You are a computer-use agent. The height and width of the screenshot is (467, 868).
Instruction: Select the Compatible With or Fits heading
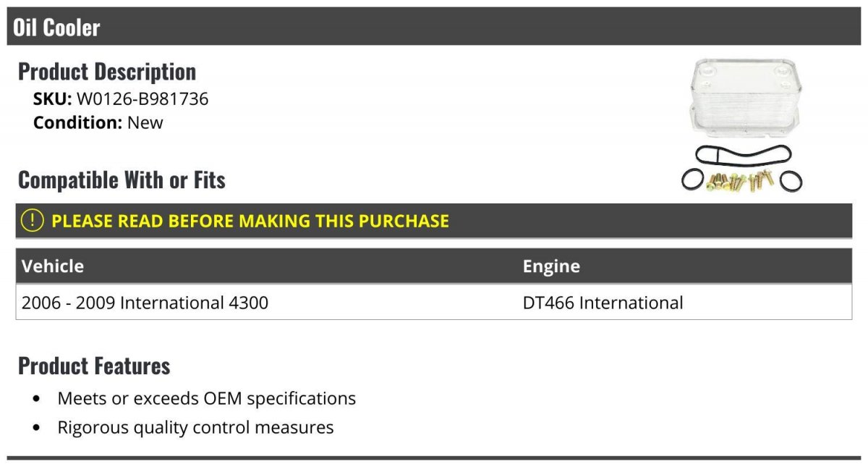[122, 180]
